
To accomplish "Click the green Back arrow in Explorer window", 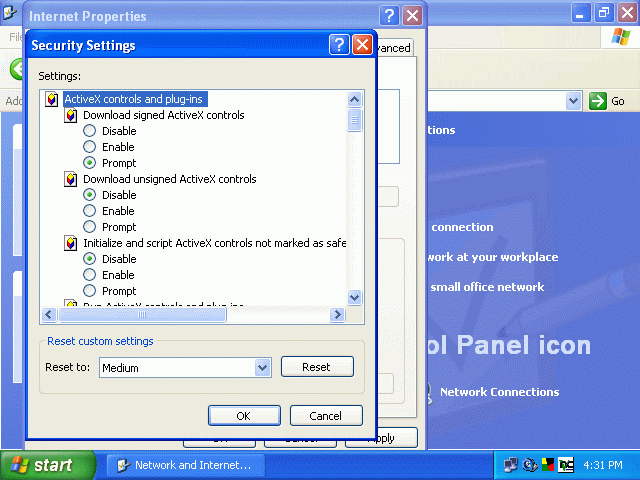I will coord(17,69).
